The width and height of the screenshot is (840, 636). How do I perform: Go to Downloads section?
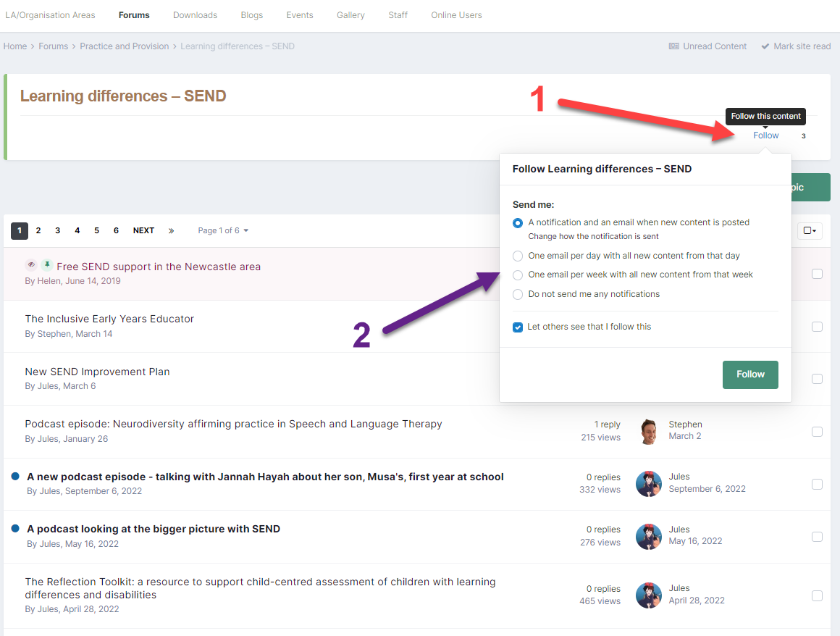click(x=195, y=15)
